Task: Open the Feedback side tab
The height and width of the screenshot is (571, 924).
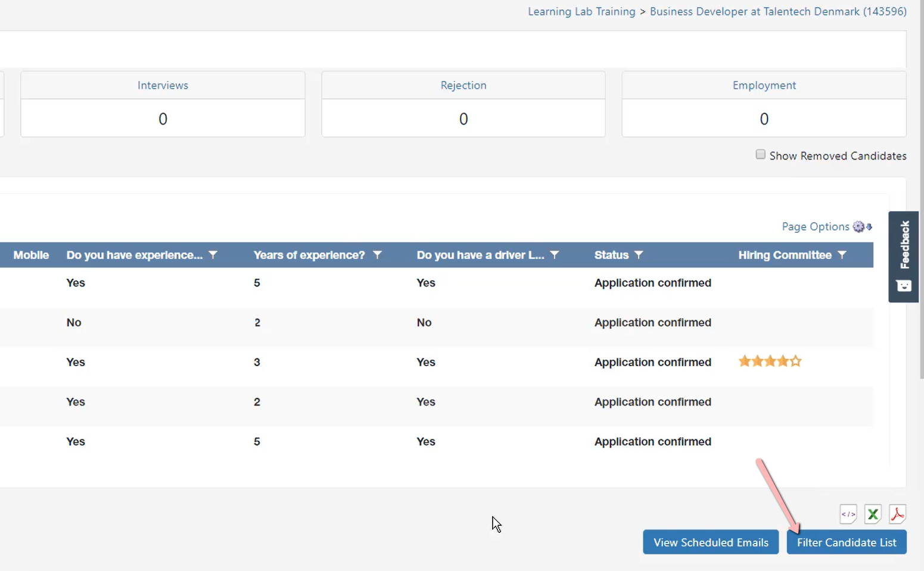Action: click(x=904, y=257)
